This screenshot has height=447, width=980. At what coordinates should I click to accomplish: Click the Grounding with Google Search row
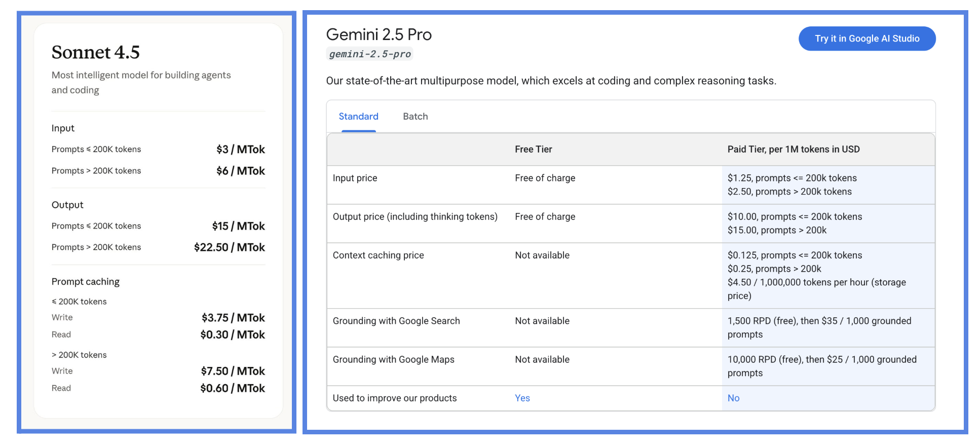click(x=397, y=321)
